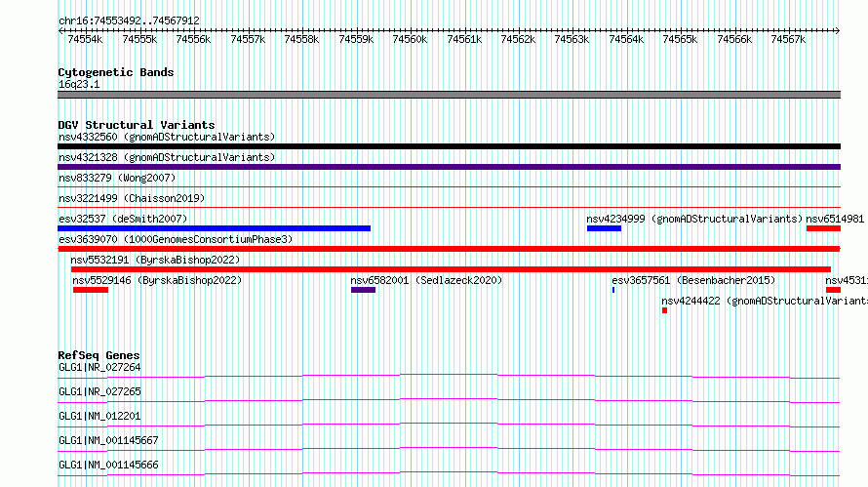
Task: Open gene GLG1|NM_001145667
Action: click(x=108, y=440)
